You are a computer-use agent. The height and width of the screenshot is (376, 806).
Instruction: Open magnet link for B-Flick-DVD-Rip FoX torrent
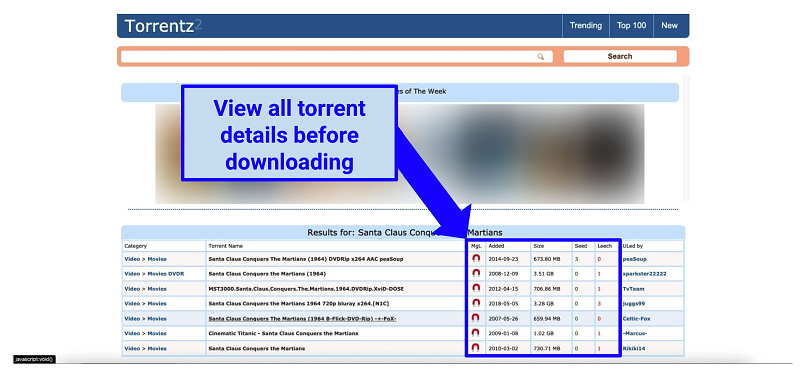coord(476,318)
